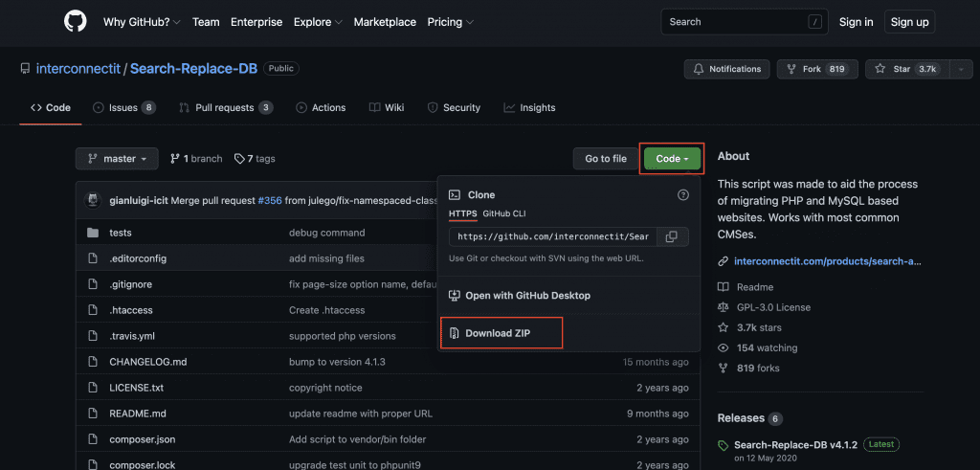
Task: Select the HTTPS clone tab
Action: (463, 213)
